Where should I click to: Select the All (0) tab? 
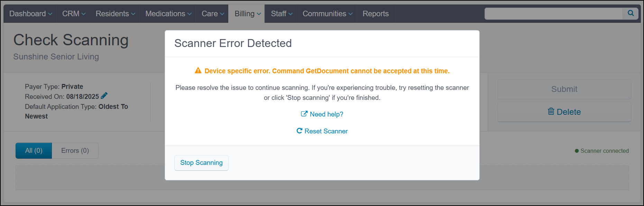click(x=33, y=150)
